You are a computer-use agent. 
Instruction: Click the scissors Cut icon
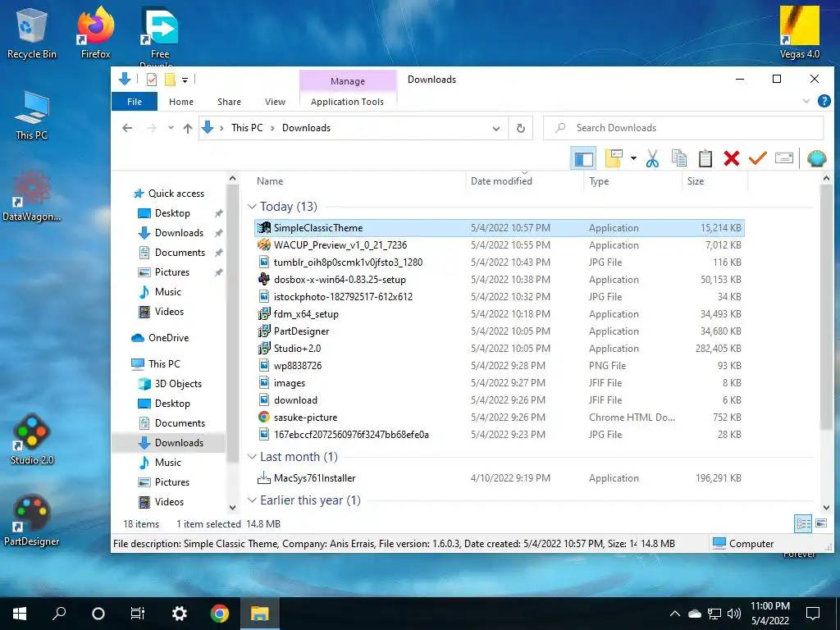652,158
